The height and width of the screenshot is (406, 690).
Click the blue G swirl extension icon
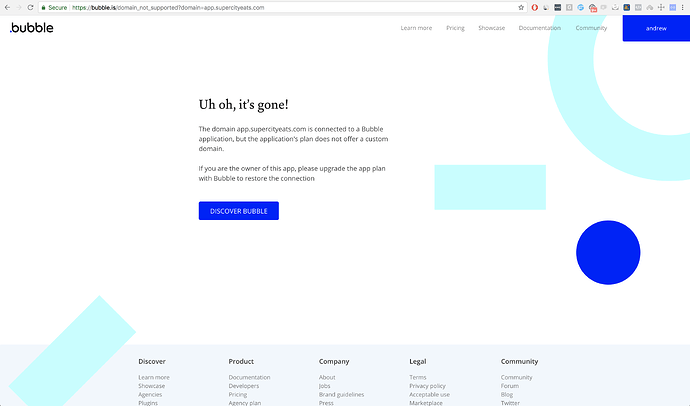coord(580,7)
